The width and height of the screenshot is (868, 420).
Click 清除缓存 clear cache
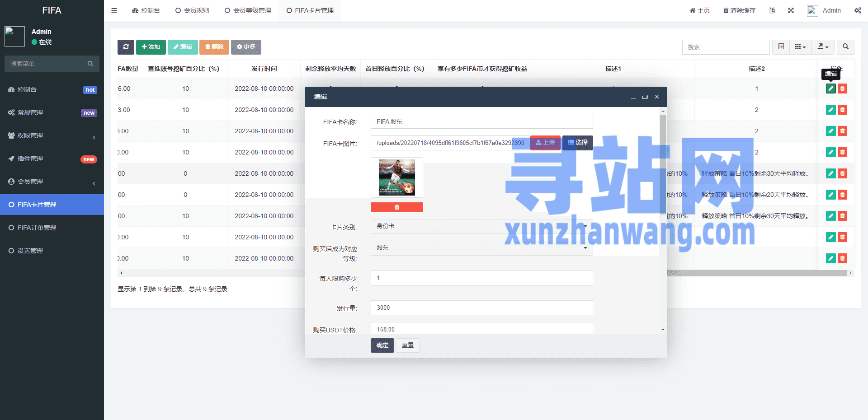tap(740, 10)
